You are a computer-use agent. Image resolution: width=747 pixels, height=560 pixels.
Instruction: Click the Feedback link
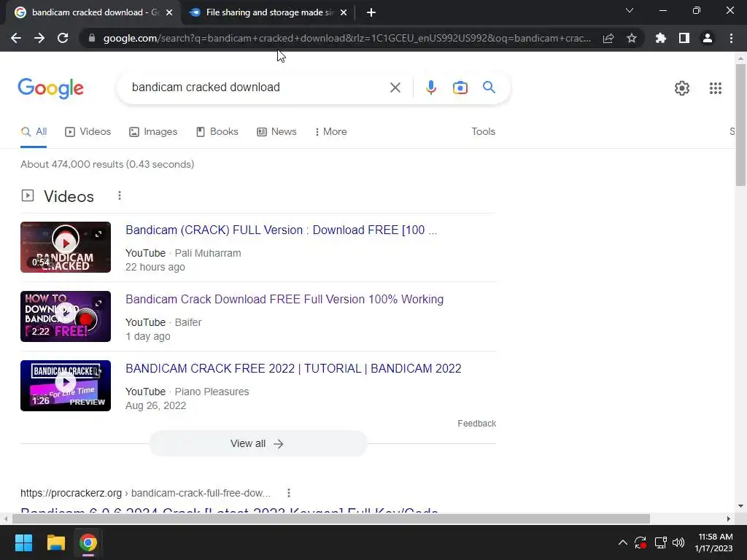[476, 424]
